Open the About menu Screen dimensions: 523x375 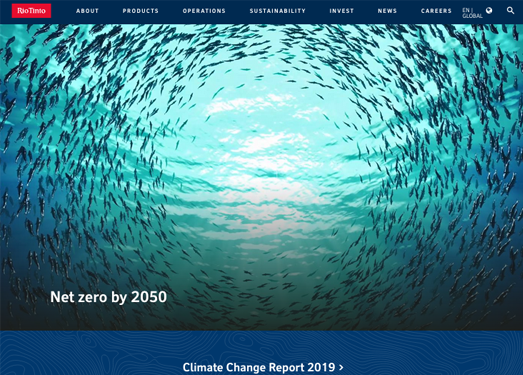tap(87, 11)
